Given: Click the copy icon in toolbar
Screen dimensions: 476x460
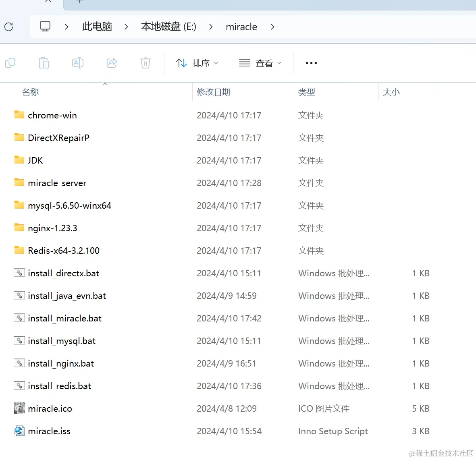Looking at the screenshot, I should click(10, 63).
